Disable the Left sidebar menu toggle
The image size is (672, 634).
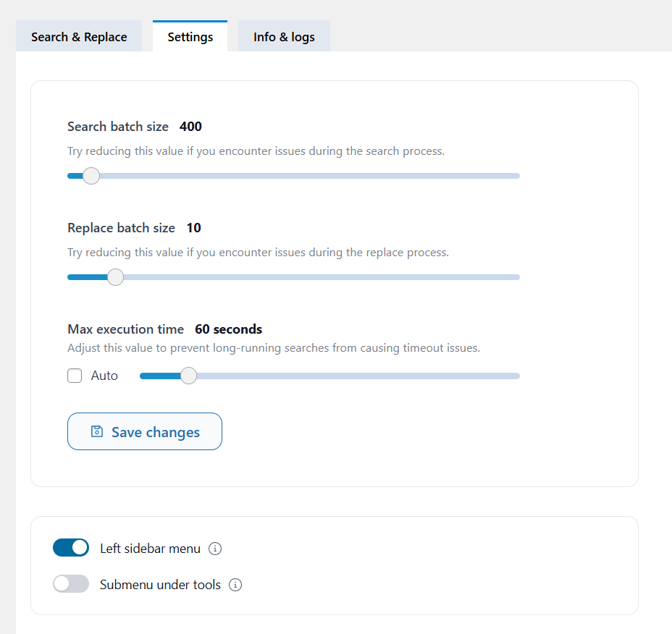click(70, 547)
